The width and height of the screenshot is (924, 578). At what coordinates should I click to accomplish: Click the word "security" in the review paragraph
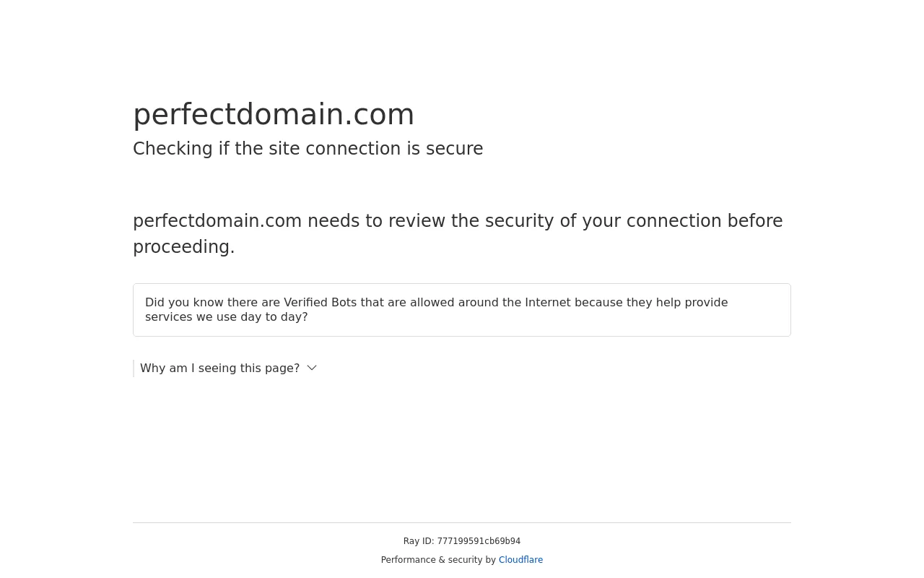[519, 221]
